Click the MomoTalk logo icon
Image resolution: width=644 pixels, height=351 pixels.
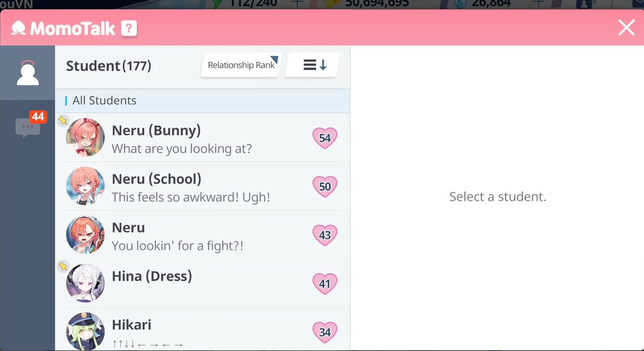[18, 28]
